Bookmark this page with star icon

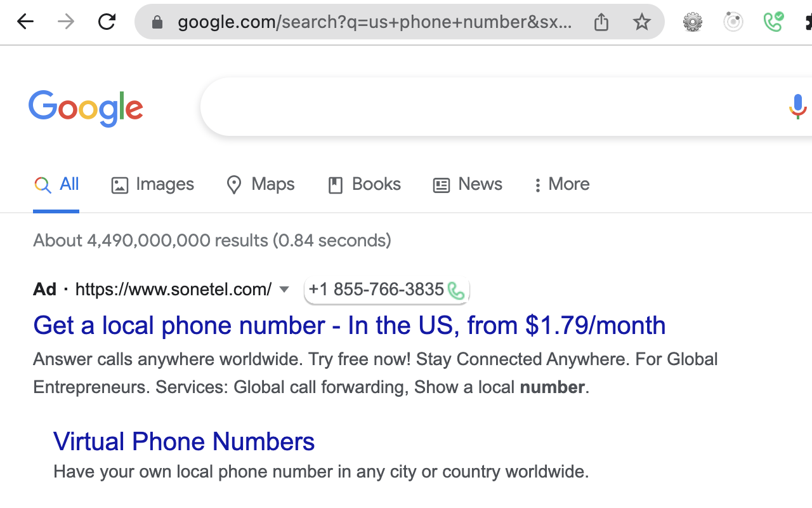(x=642, y=22)
